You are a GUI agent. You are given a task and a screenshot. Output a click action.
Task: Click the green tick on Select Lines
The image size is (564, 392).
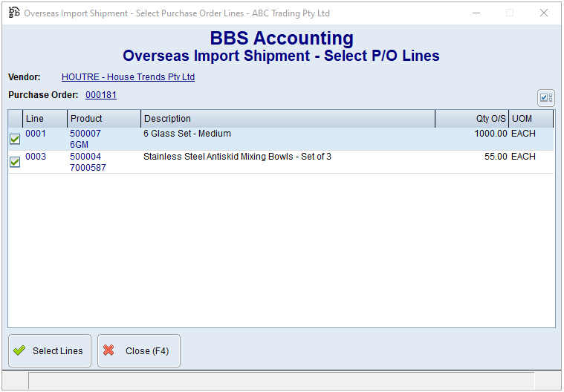[19, 351]
